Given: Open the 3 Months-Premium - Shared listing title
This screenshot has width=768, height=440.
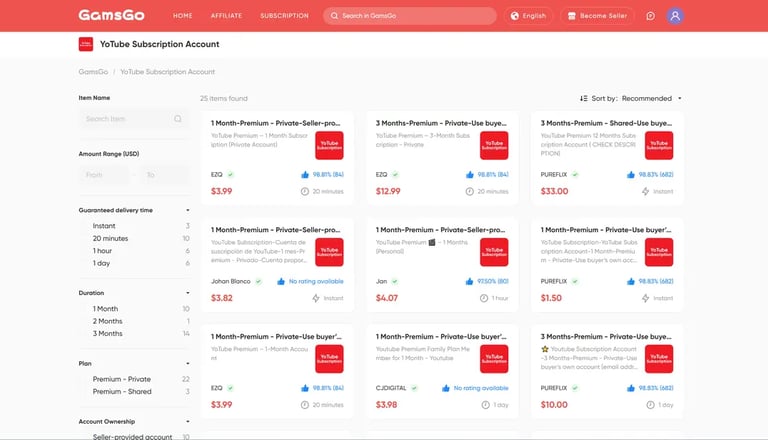Looking at the screenshot, I should coord(606,123).
